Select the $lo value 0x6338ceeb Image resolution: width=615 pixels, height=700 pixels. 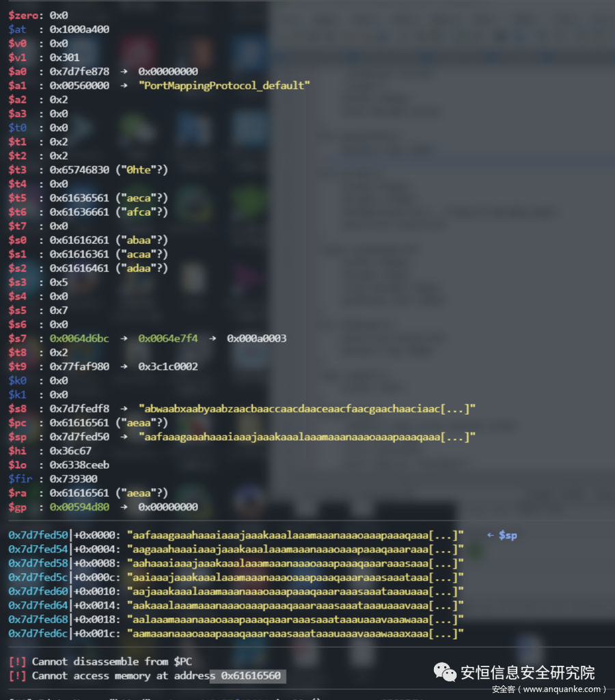(79, 465)
